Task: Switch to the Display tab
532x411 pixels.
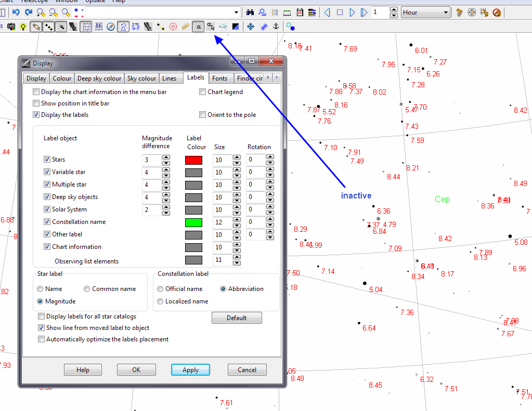Action: (x=36, y=78)
